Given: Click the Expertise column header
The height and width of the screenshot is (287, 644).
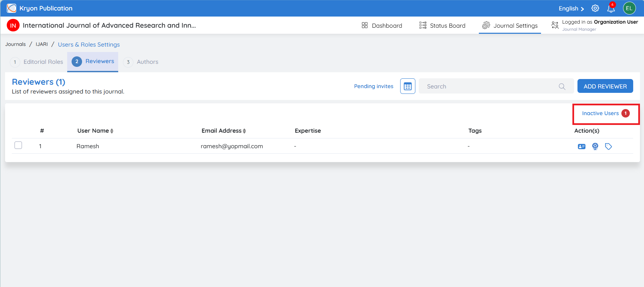Looking at the screenshot, I should [308, 131].
